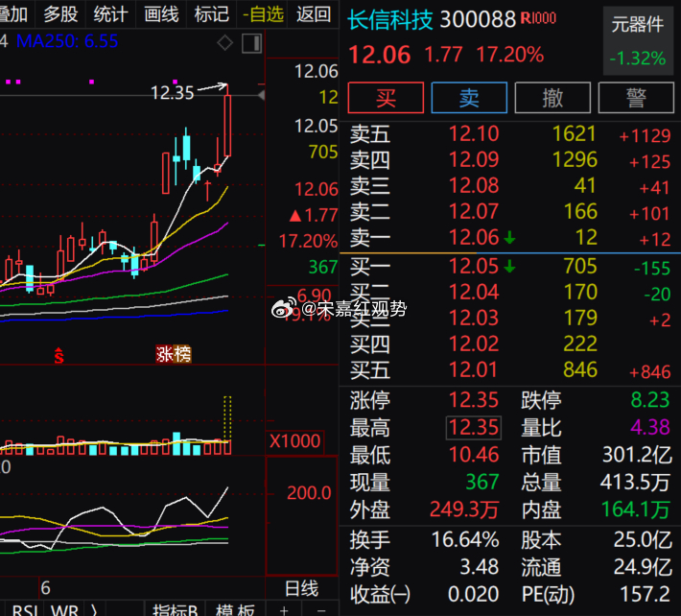The width and height of the screenshot is (681, 616).
Task: Open the 元器件 sector box
Action: tap(638, 41)
